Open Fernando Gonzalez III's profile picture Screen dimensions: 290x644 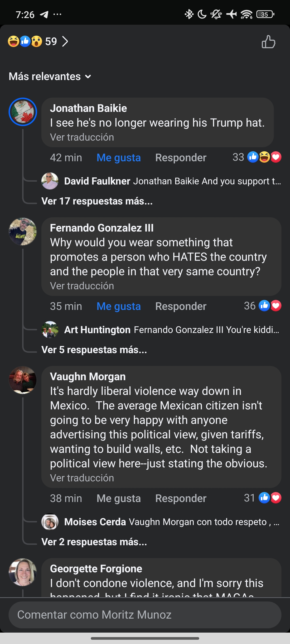click(x=23, y=232)
